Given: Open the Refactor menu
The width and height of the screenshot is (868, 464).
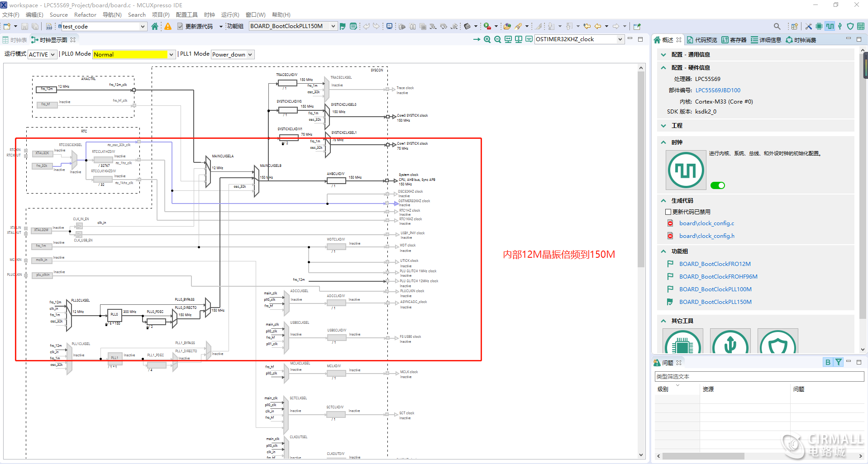Looking at the screenshot, I should point(85,14).
